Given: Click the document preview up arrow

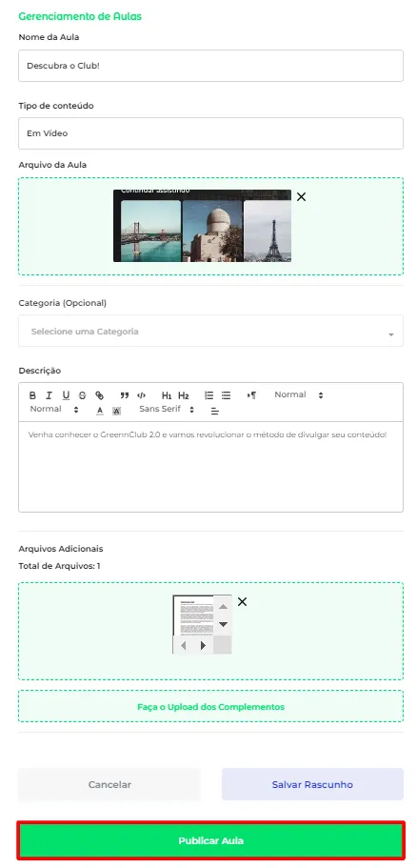Looking at the screenshot, I should pos(223,607).
